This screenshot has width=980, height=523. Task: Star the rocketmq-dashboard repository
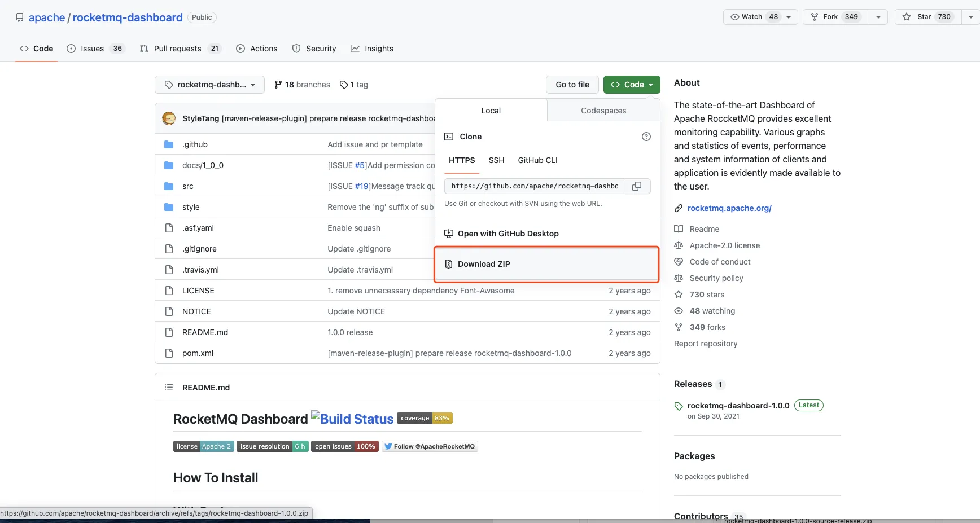click(928, 17)
